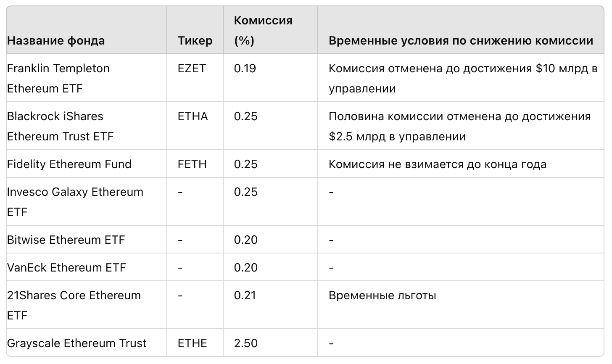Click the ETHA ticker cell
The width and height of the screenshot is (612, 364).
coord(193,116)
